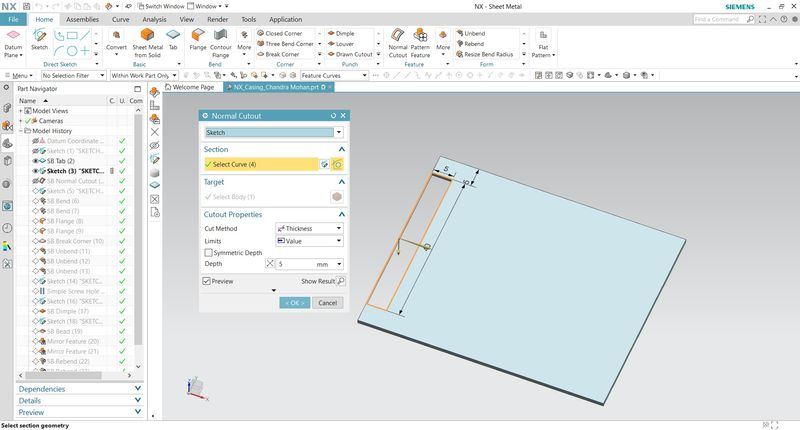This screenshot has height=430, width=800.
Task: Toggle visibility of Sketch (3)
Action: pyautogui.click(x=35, y=171)
